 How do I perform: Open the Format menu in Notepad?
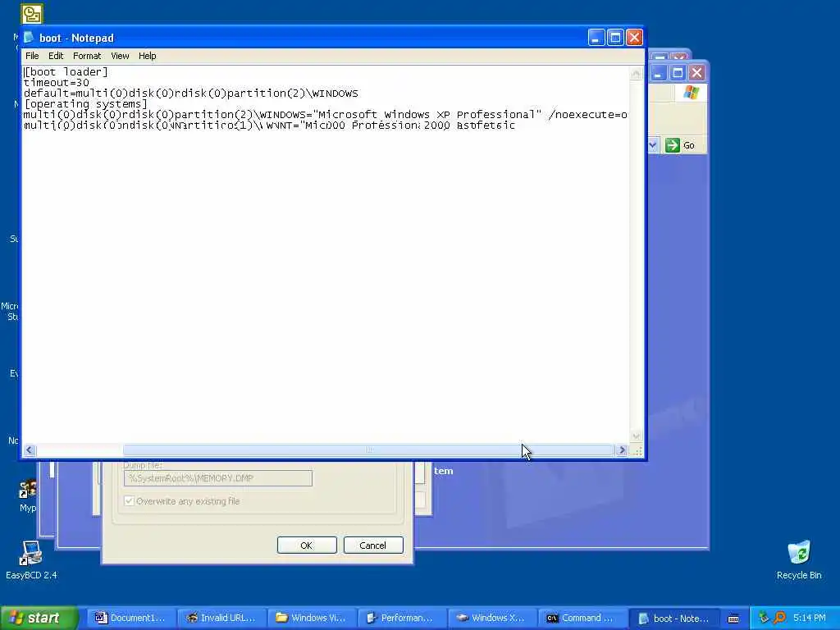coord(87,56)
